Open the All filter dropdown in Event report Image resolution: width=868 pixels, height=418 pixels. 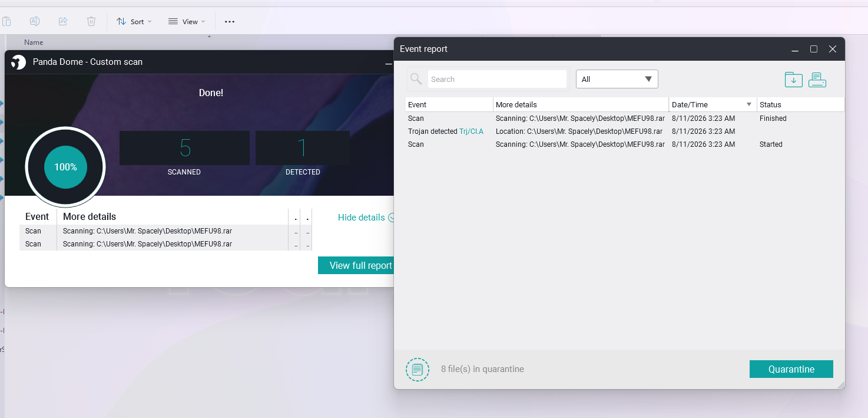coord(617,79)
